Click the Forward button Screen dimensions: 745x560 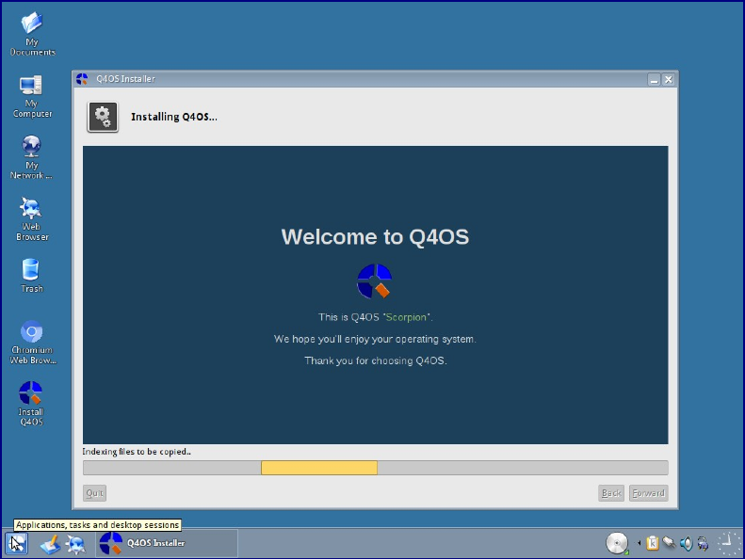649,493
